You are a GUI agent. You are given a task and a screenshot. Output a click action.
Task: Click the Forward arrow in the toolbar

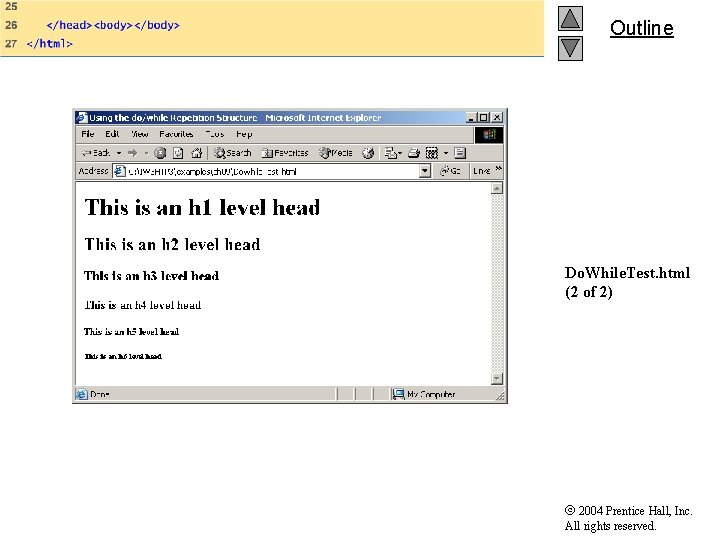(133, 153)
